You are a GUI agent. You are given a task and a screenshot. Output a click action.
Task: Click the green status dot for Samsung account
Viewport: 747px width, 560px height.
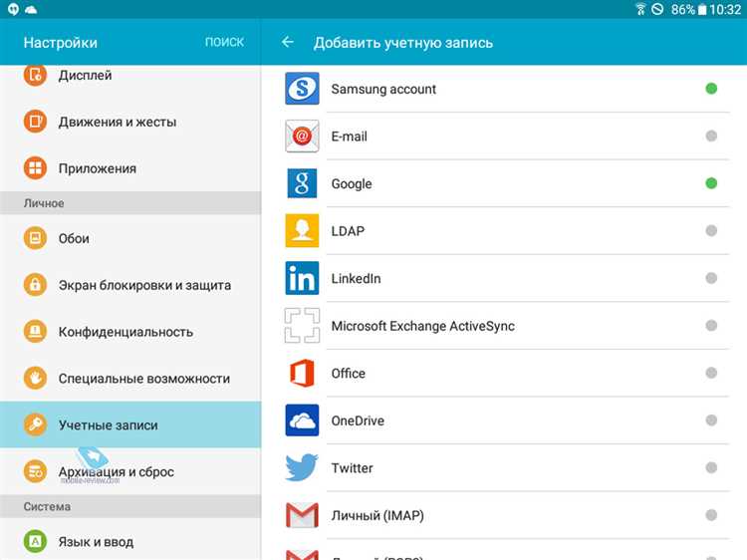tap(711, 89)
